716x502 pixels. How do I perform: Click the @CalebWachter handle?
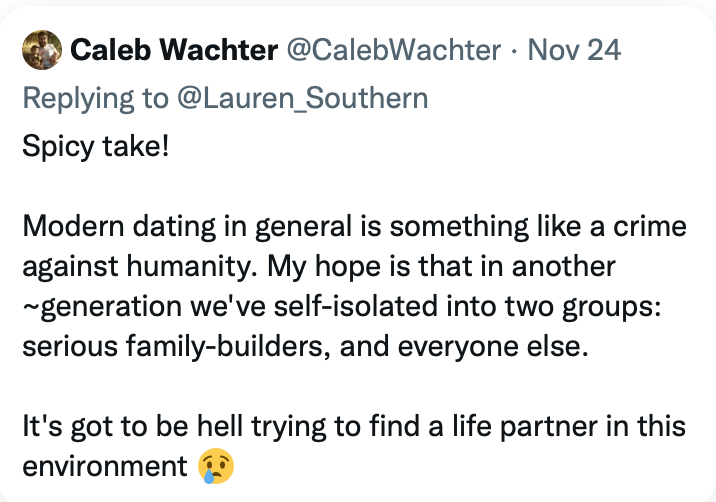click(x=394, y=50)
